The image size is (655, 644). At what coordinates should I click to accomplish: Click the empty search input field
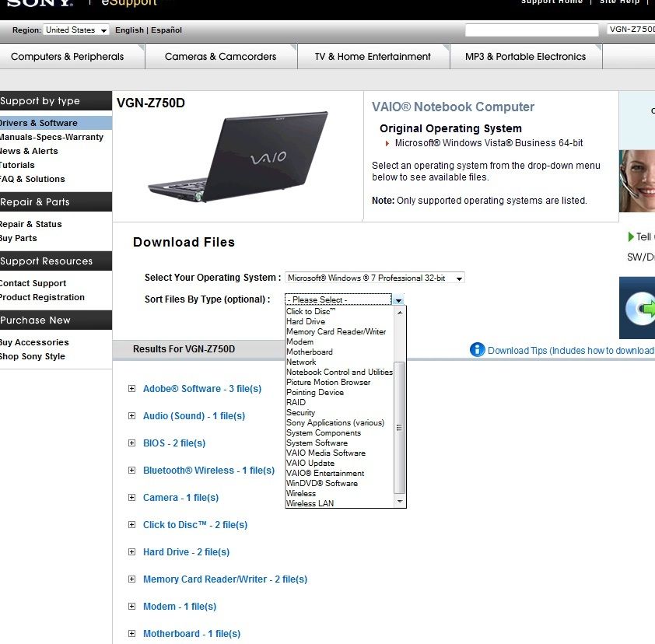point(532,30)
